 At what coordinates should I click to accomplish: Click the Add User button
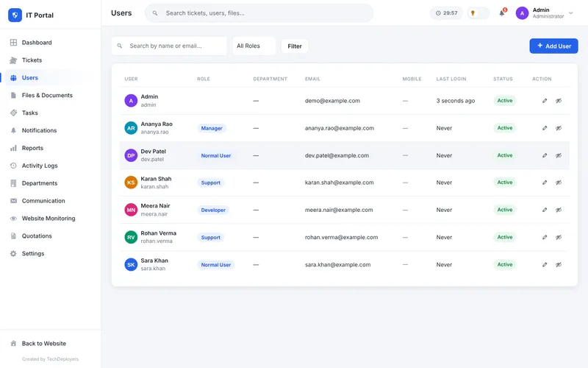pyautogui.click(x=553, y=46)
